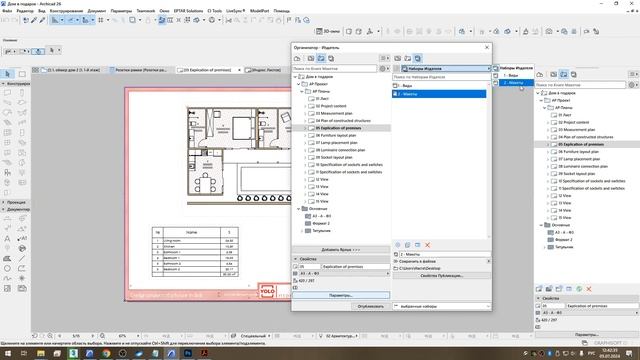
Task: Open the Документ menu
Action: (x=97, y=11)
